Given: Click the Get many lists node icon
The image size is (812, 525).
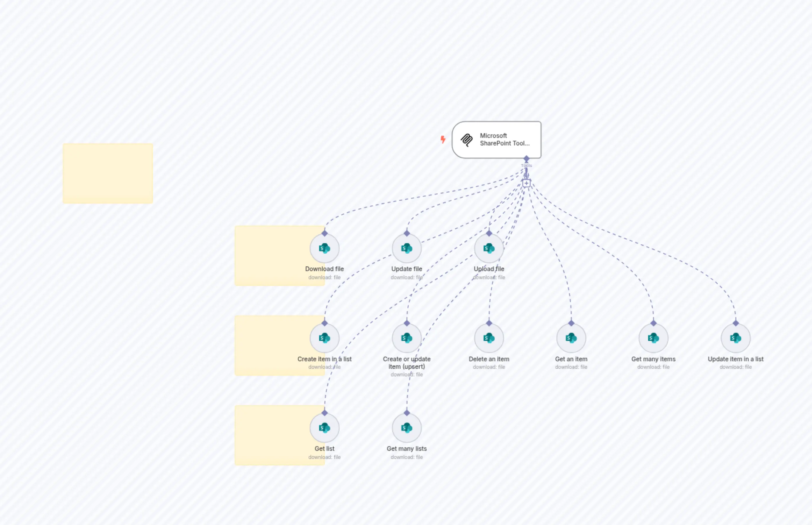Looking at the screenshot, I should click(406, 428).
